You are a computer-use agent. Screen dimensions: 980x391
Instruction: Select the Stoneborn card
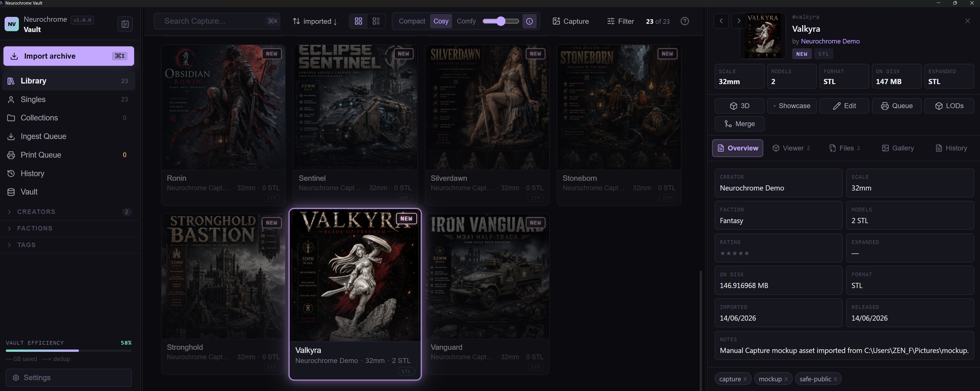[x=619, y=125]
